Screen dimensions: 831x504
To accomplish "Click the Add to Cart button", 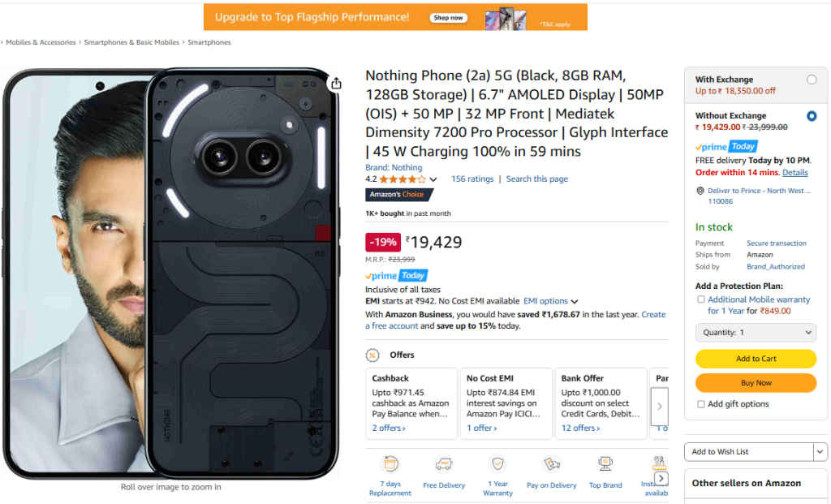I will (756, 358).
